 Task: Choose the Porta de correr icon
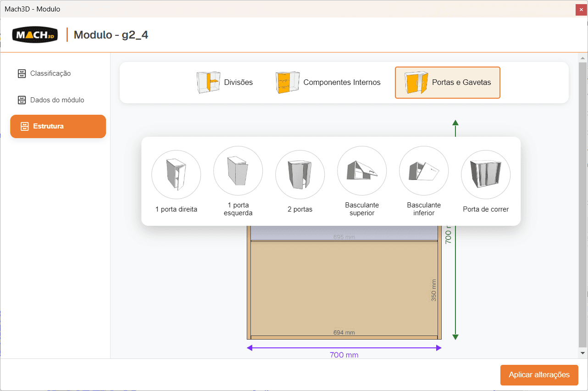coord(486,174)
